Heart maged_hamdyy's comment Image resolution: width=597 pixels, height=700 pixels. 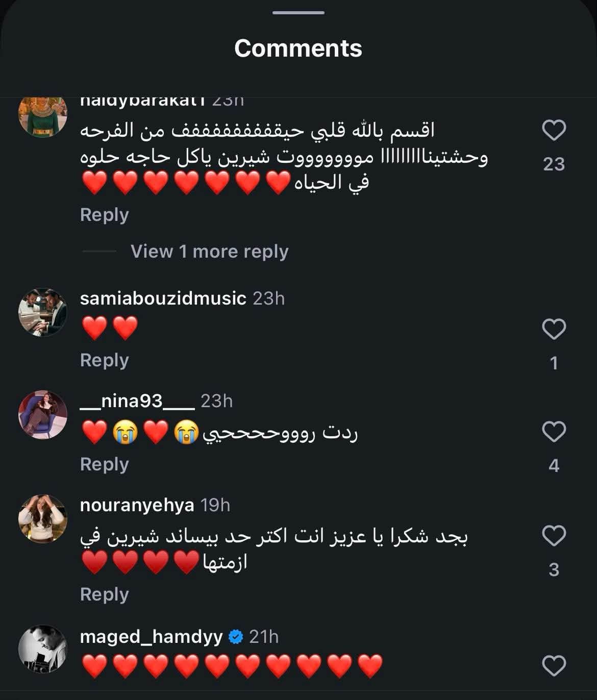pos(554,666)
